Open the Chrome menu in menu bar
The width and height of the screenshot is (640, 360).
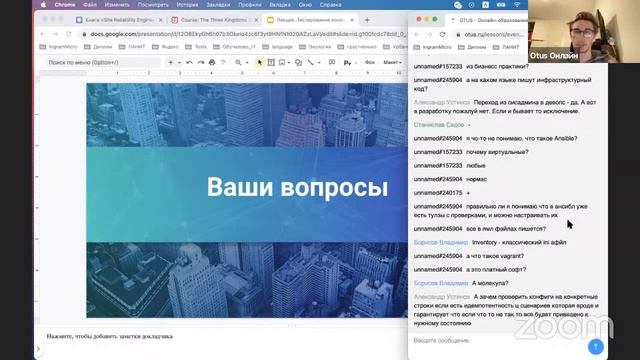[x=65, y=5]
